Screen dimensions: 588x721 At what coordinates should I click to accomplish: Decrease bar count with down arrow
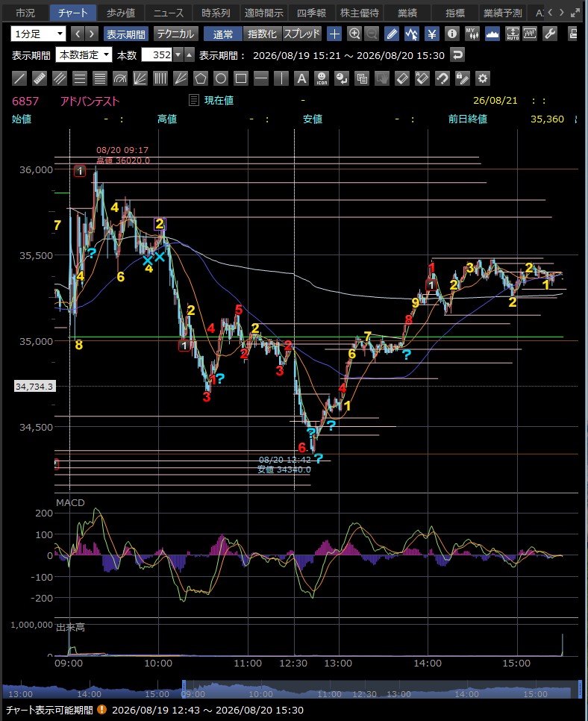click(x=178, y=55)
